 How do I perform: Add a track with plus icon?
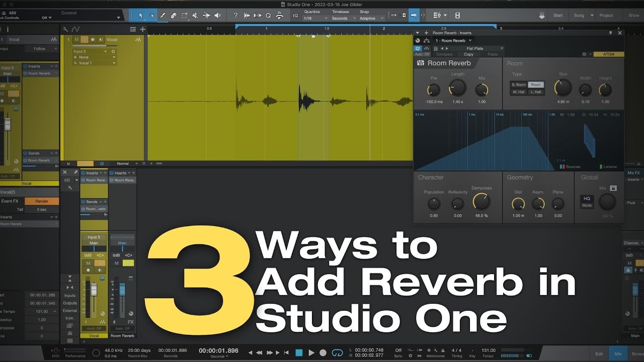tap(143, 29)
